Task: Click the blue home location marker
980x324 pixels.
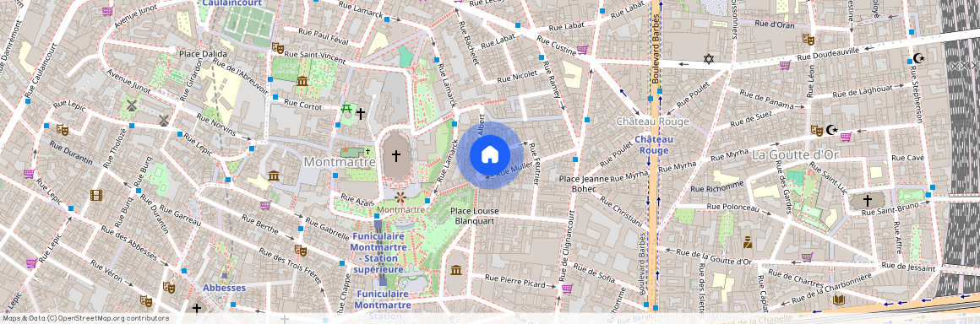Action: 490,154
